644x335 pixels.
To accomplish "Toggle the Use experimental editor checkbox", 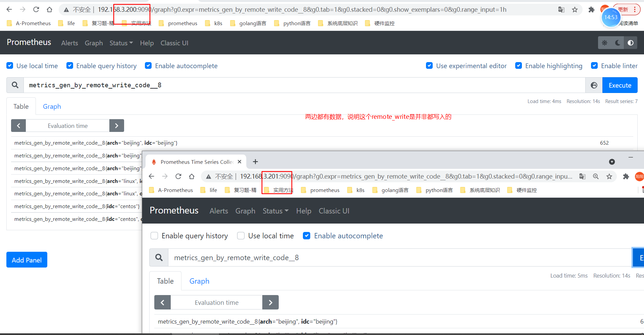I will coord(429,66).
